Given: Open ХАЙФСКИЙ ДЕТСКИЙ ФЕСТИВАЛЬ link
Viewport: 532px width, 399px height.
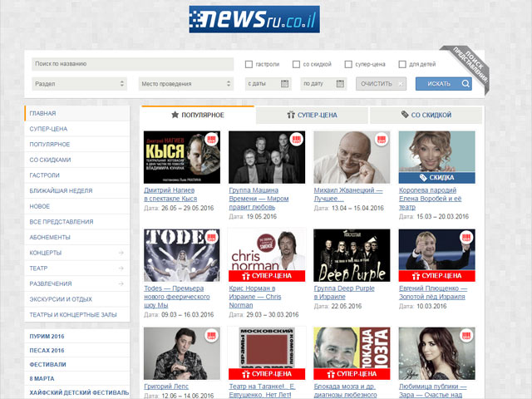Looking at the screenshot, I should coord(79,392).
